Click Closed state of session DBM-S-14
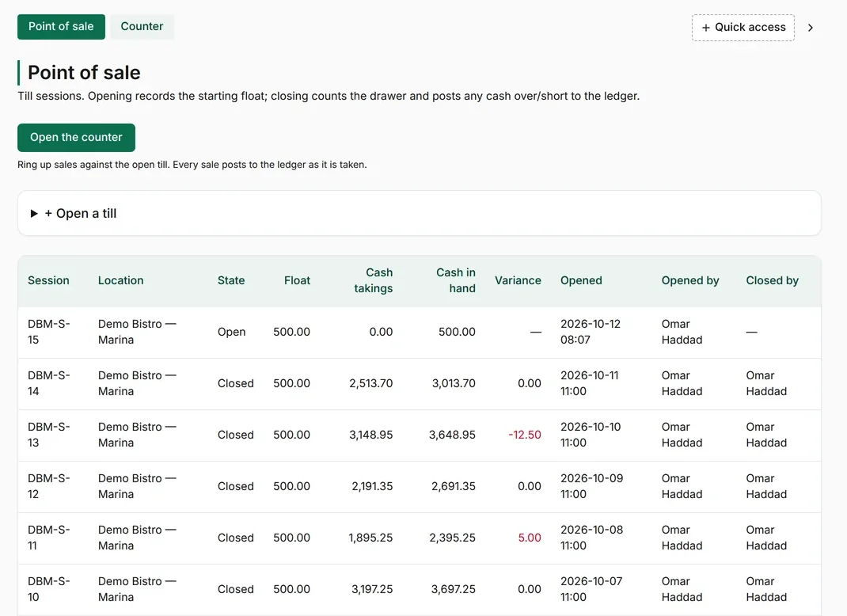 coord(236,383)
